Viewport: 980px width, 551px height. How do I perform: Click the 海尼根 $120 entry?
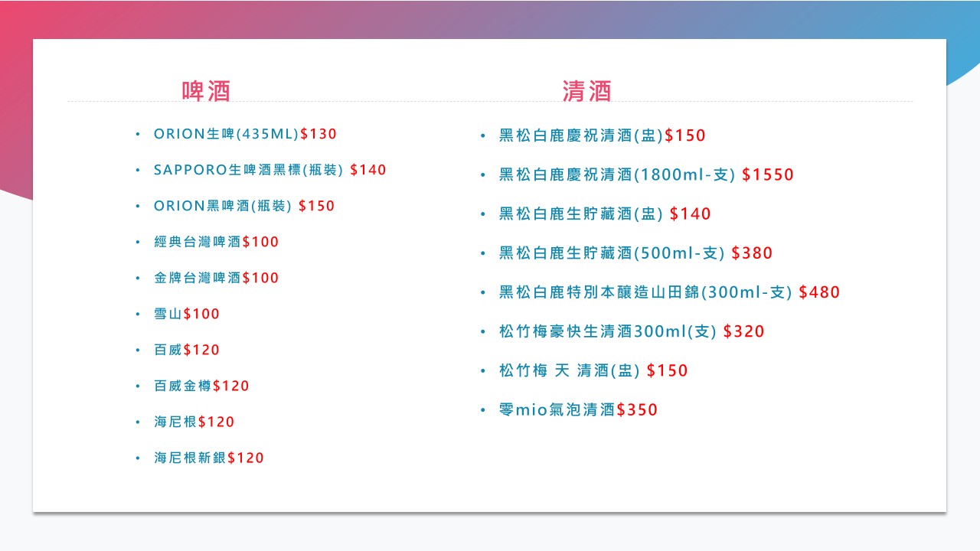point(194,422)
